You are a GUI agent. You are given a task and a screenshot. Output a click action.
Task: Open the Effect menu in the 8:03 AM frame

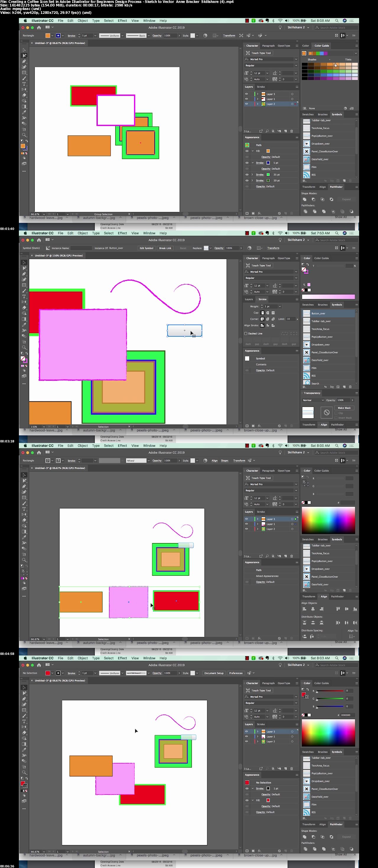(x=122, y=658)
